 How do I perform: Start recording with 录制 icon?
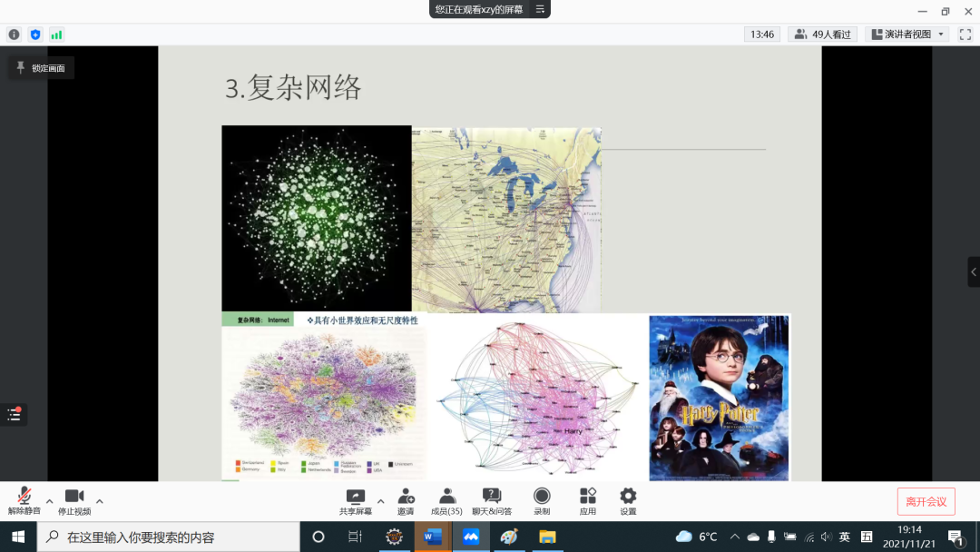[x=542, y=500]
